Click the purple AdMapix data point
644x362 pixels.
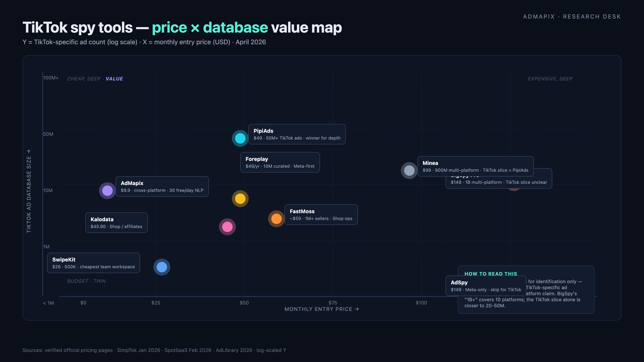(107, 191)
